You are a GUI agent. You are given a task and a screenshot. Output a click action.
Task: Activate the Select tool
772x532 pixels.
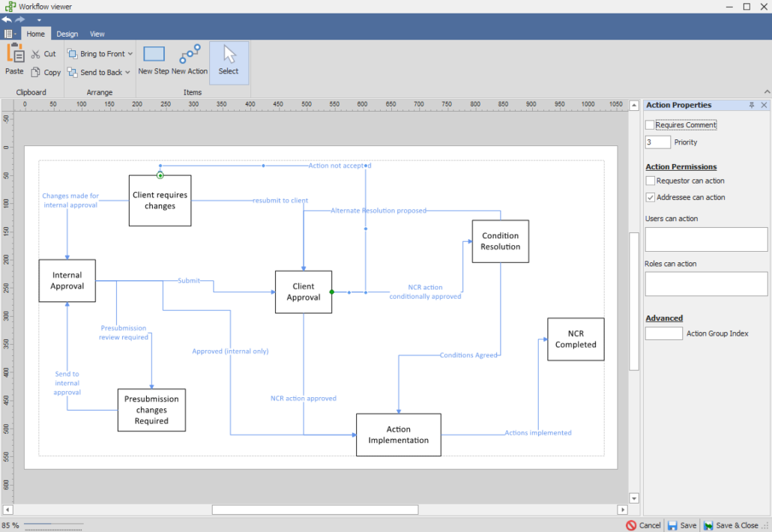pos(229,60)
